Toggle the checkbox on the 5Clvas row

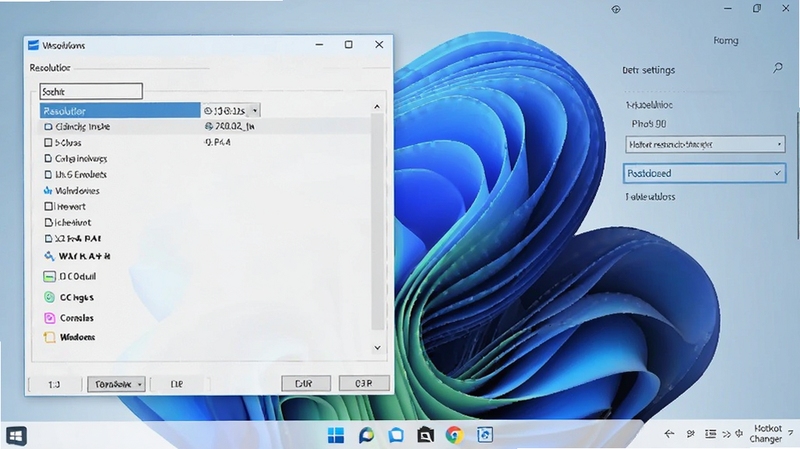tap(48, 142)
